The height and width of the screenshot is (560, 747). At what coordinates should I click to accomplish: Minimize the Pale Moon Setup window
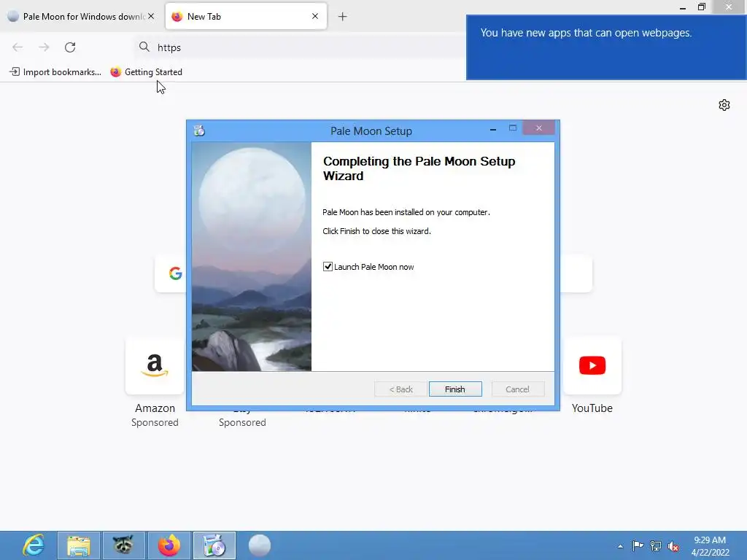[493, 129]
